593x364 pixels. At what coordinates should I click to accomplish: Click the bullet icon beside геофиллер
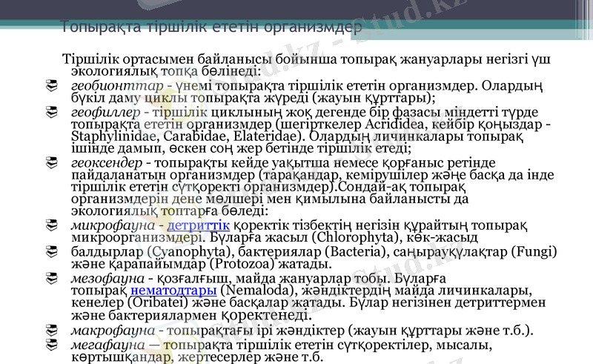[51, 112]
